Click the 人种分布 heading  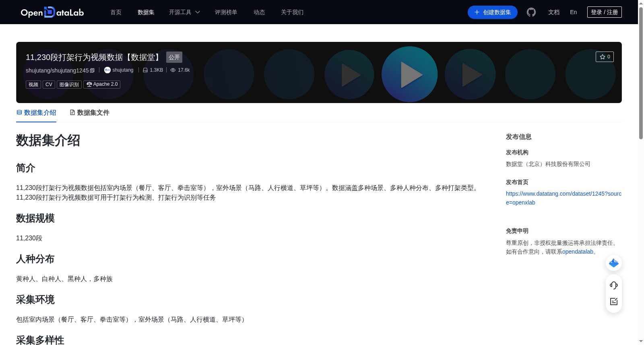pos(35,259)
